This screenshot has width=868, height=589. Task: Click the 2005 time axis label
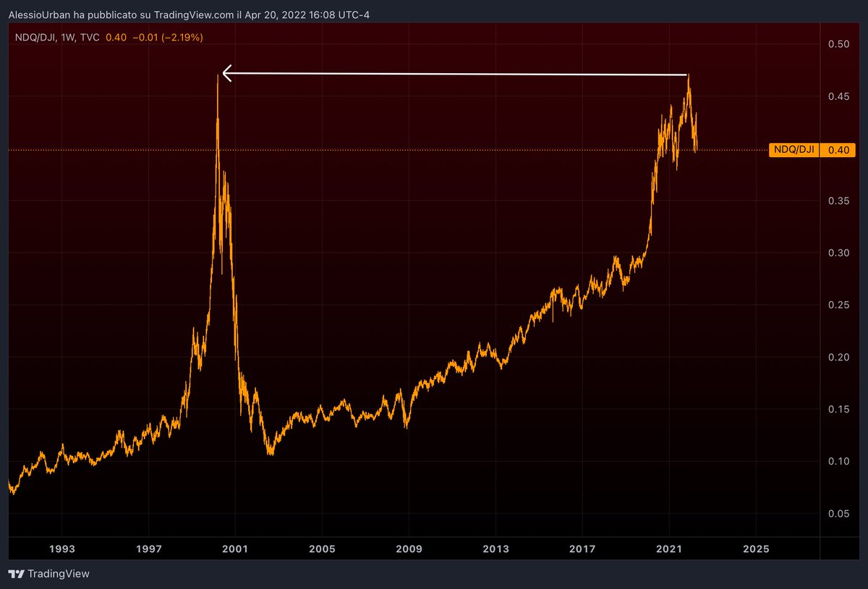(x=322, y=549)
